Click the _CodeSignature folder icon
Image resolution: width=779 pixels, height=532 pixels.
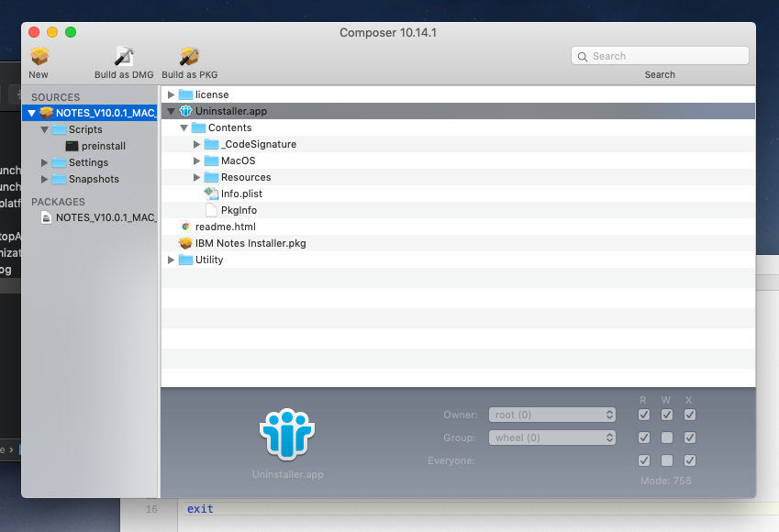pyautogui.click(x=211, y=144)
